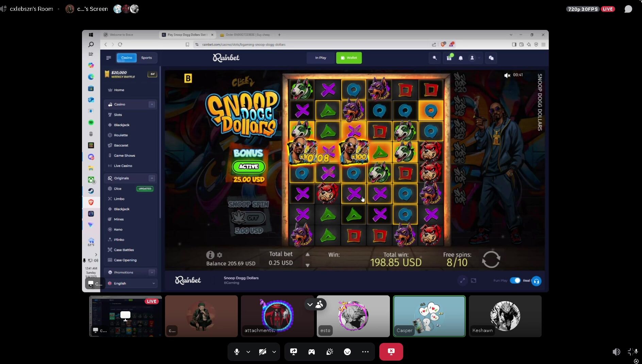Click the green Wallet button
This screenshot has width=642, height=364.
click(349, 58)
